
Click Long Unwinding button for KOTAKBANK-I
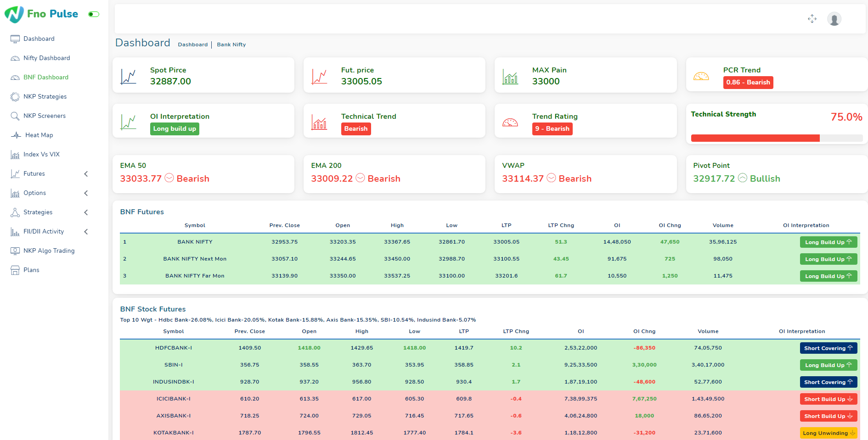click(x=829, y=433)
